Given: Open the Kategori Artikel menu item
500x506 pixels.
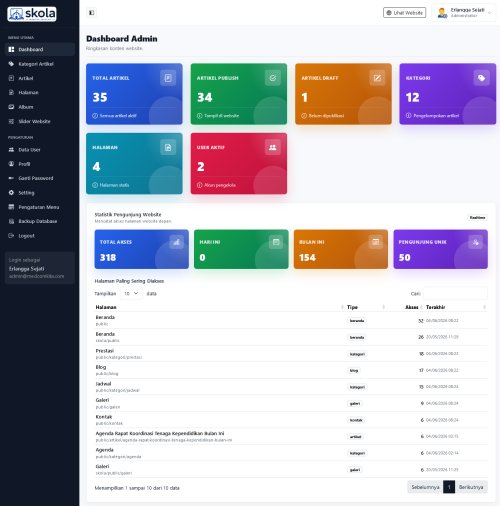Looking at the screenshot, I should pos(40,64).
